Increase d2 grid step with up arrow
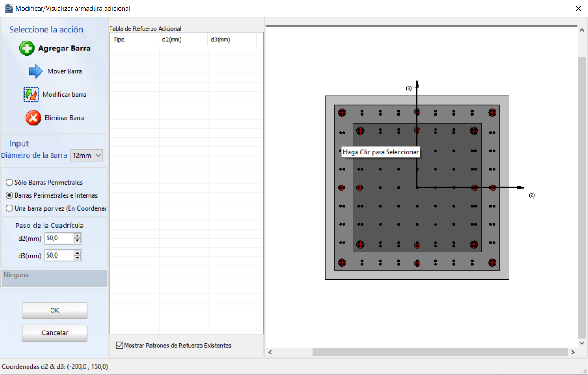The image size is (588, 375). [77, 236]
